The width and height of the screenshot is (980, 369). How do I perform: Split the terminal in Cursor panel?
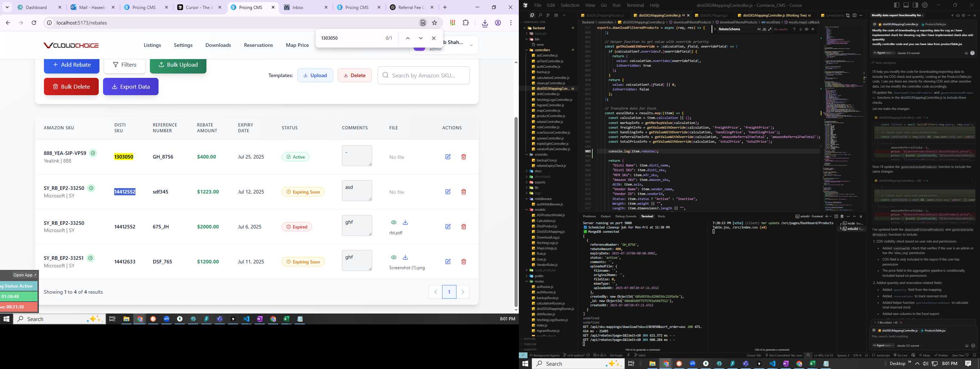pyautogui.click(x=836, y=217)
